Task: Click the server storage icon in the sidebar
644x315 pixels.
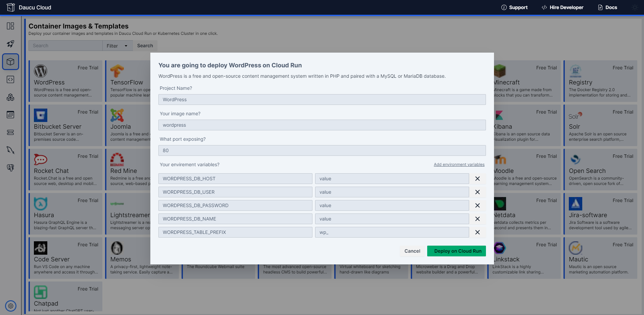Action: (10, 132)
